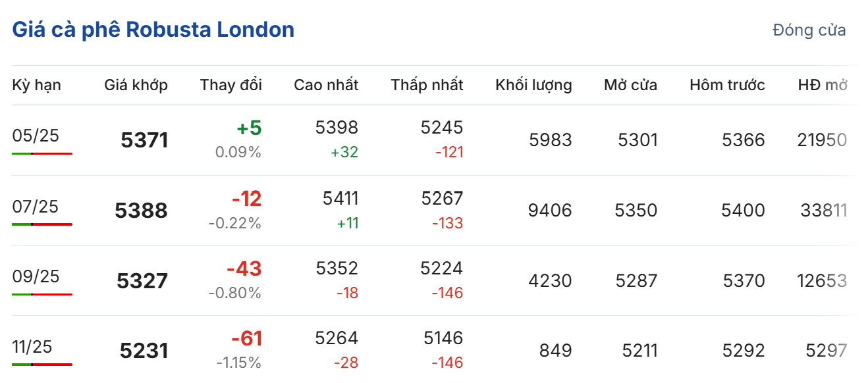Click the "Giá khớp" column header
This screenshot has width=868, height=383.
pos(136,85)
